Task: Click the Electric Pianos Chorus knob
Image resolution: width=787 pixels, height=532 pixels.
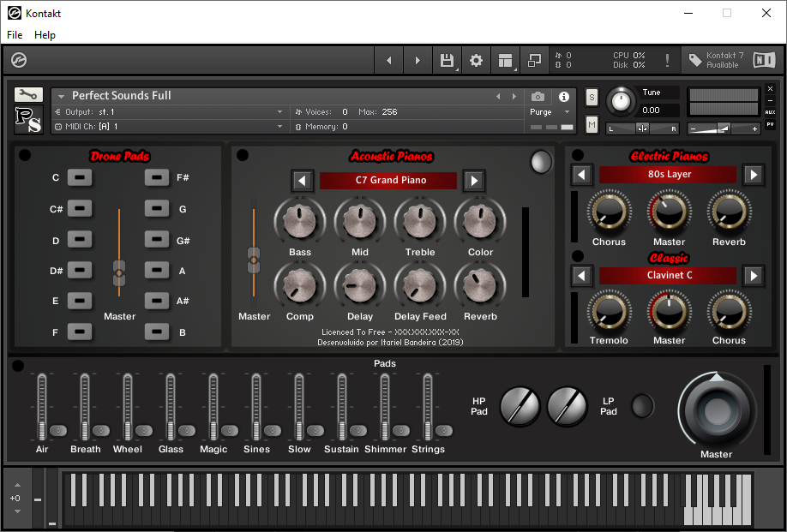Action: [x=609, y=212]
